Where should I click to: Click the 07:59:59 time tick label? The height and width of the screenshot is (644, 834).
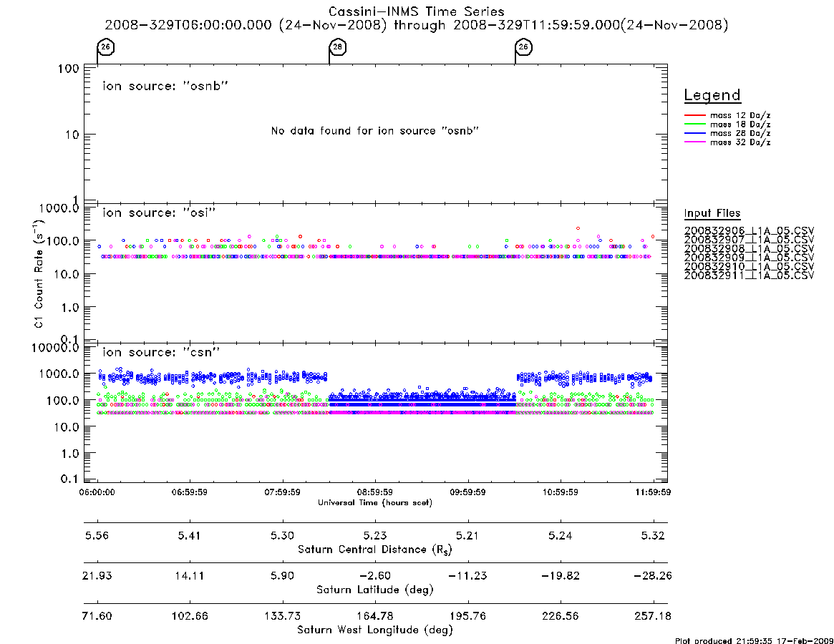283,492
